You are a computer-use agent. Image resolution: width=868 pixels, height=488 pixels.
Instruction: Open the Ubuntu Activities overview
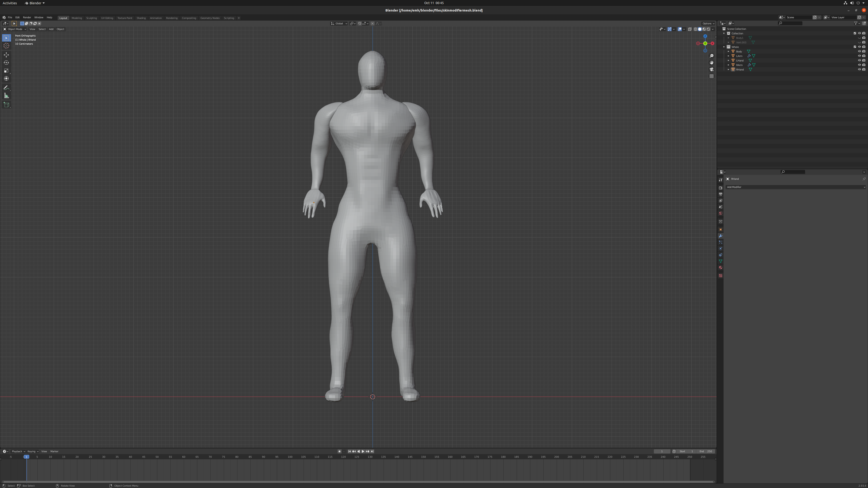coord(10,3)
